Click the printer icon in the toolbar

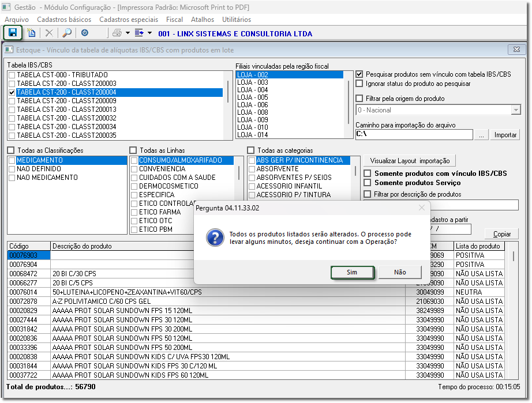pos(117,33)
